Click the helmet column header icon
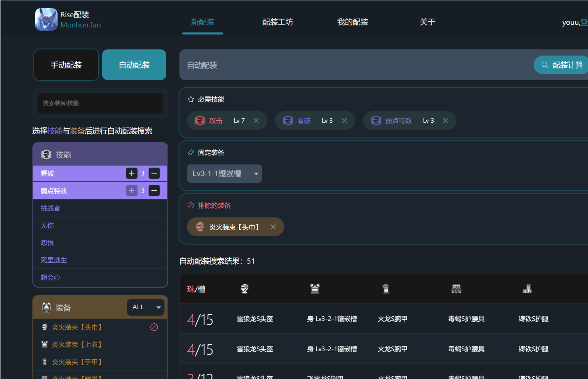This screenshot has height=379, width=588. [x=245, y=289]
